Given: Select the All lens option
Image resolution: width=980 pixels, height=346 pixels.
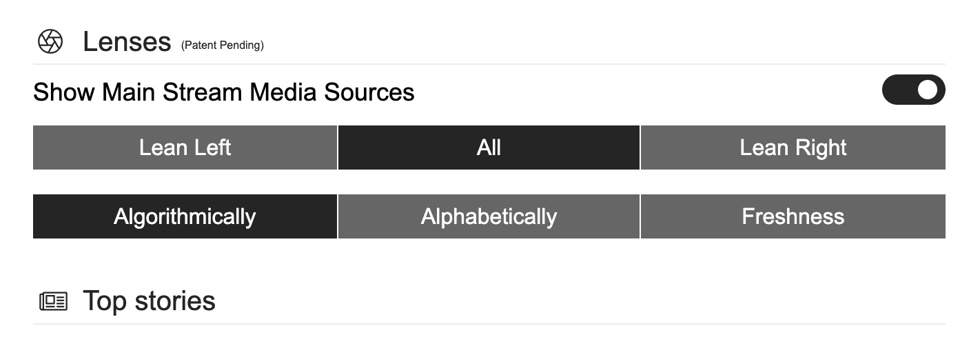Looking at the screenshot, I should pos(489,147).
